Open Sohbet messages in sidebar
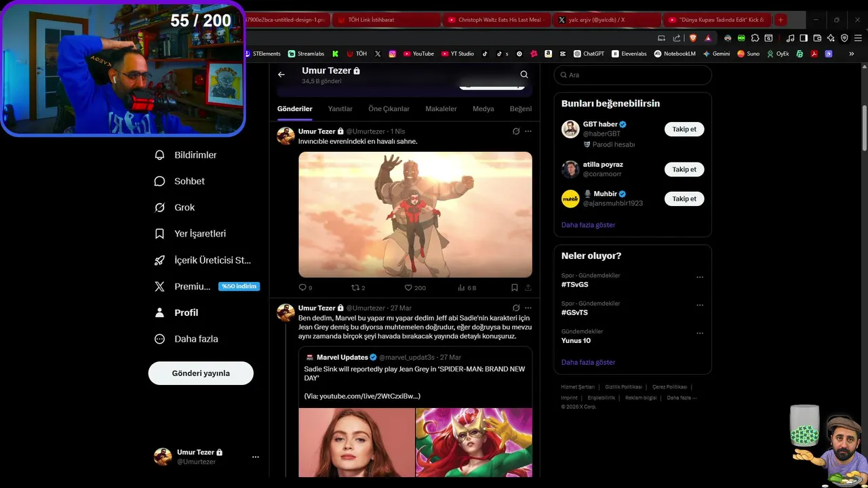Image resolution: width=868 pixels, height=488 pixels. (180, 181)
